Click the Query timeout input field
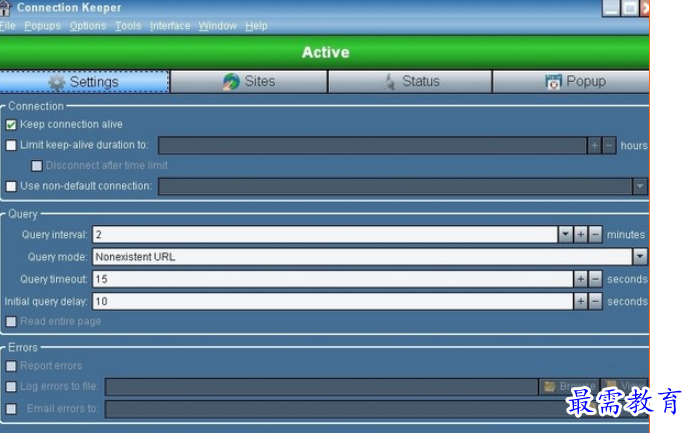Viewport: 690px width, 433px height. coord(333,279)
